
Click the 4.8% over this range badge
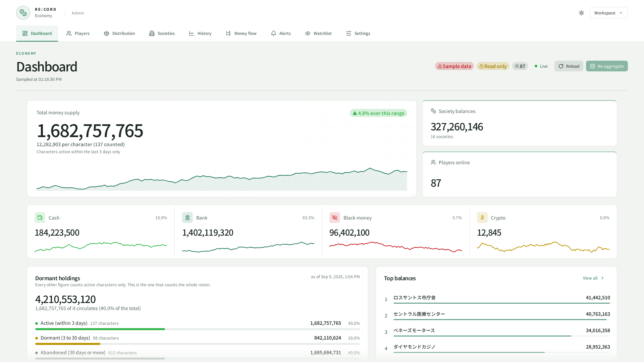point(378,113)
